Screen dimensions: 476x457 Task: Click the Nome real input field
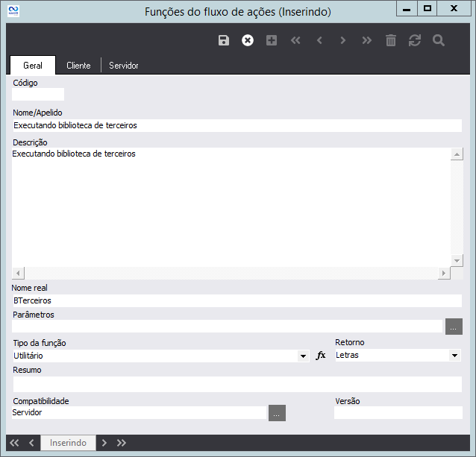pos(237,300)
